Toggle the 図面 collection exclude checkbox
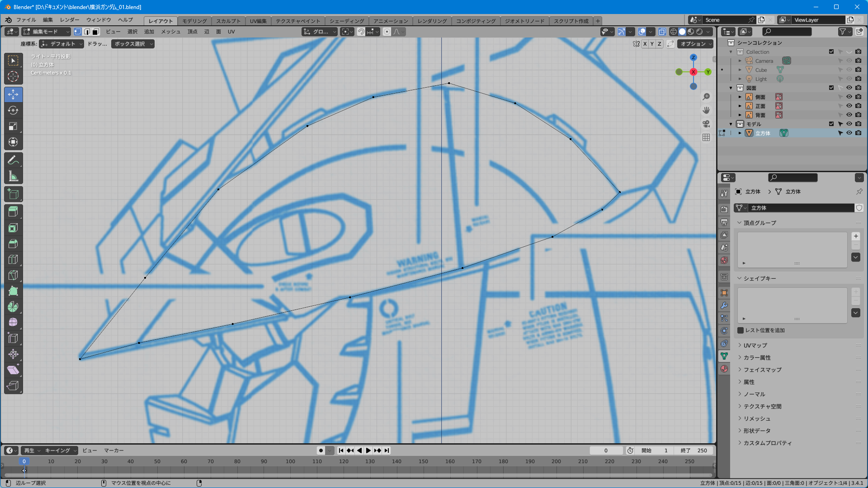This screenshot has width=868, height=488. coord(831,88)
